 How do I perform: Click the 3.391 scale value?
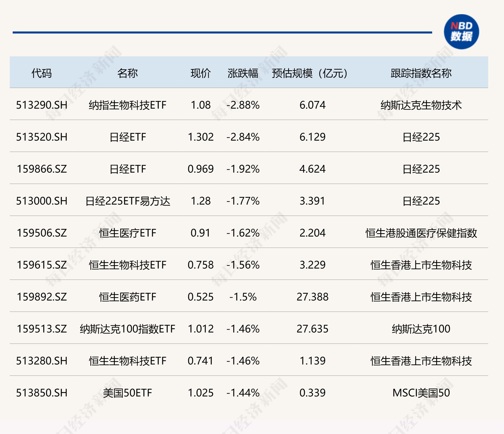click(312, 201)
